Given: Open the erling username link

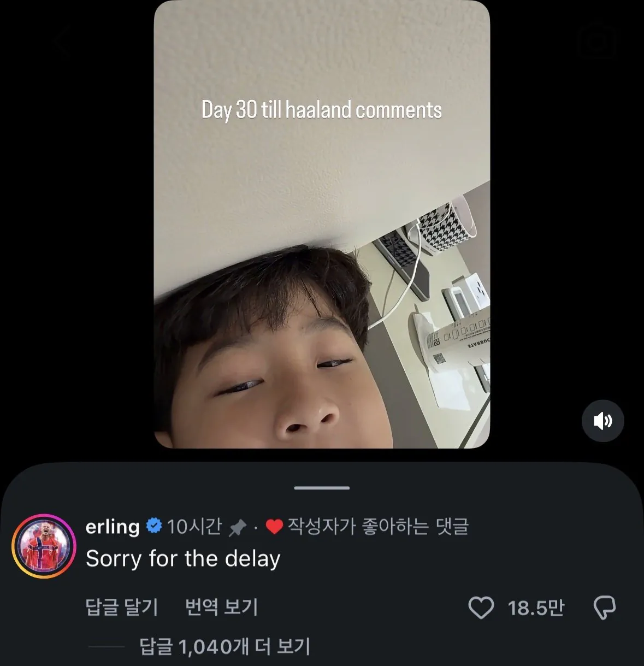Looking at the screenshot, I should point(113,527).
